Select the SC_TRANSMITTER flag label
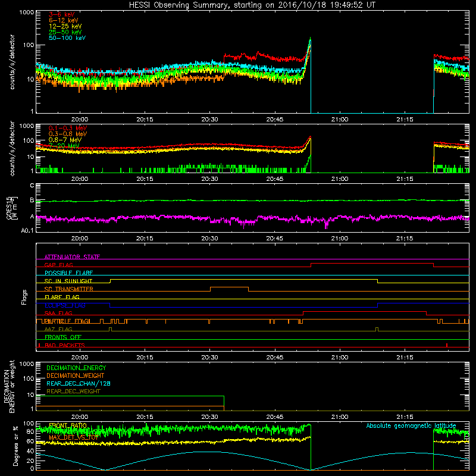The height and width of the screenshot is (476, 476). [68, 289]
